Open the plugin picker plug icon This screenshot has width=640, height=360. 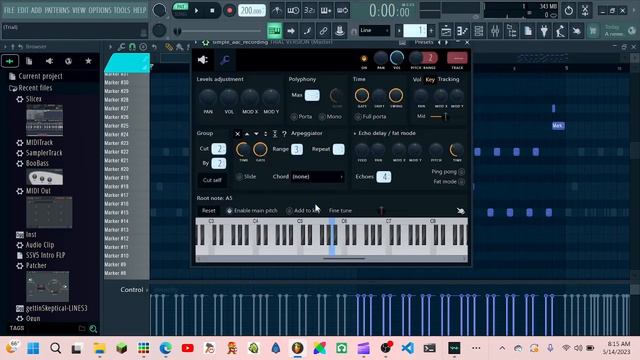click(x=544, y=31)
